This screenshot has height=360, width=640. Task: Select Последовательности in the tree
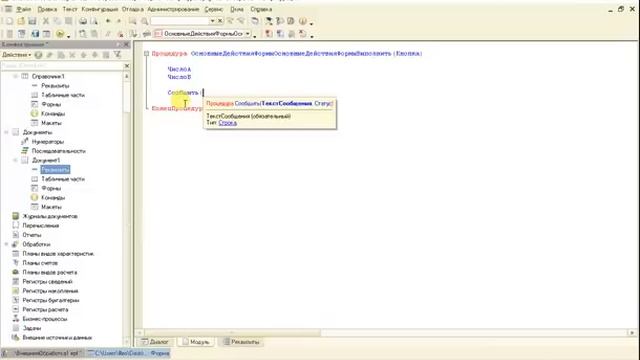point(58,151)
